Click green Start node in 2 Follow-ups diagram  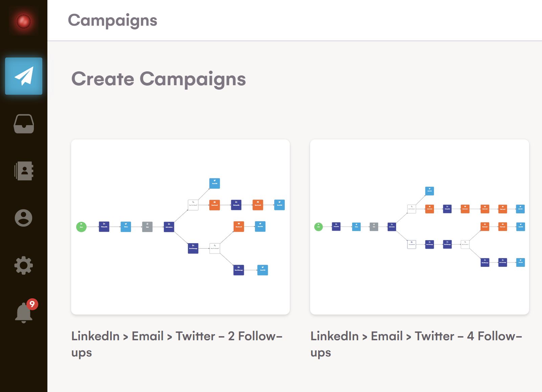(x=81, y=227)
